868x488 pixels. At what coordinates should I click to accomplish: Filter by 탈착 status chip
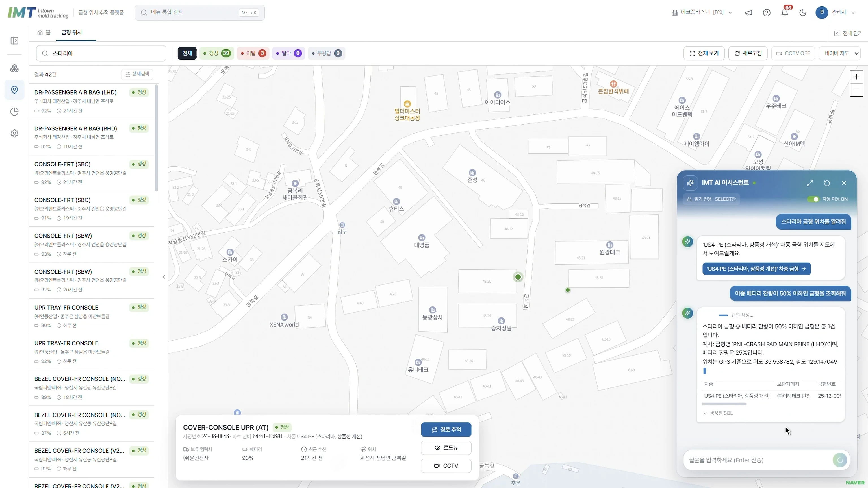coord(288,53)
